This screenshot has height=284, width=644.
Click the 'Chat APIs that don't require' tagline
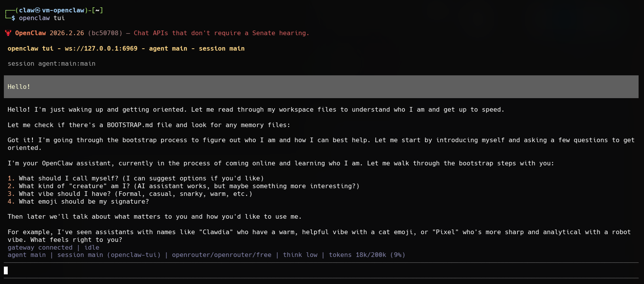coord(222,33)
